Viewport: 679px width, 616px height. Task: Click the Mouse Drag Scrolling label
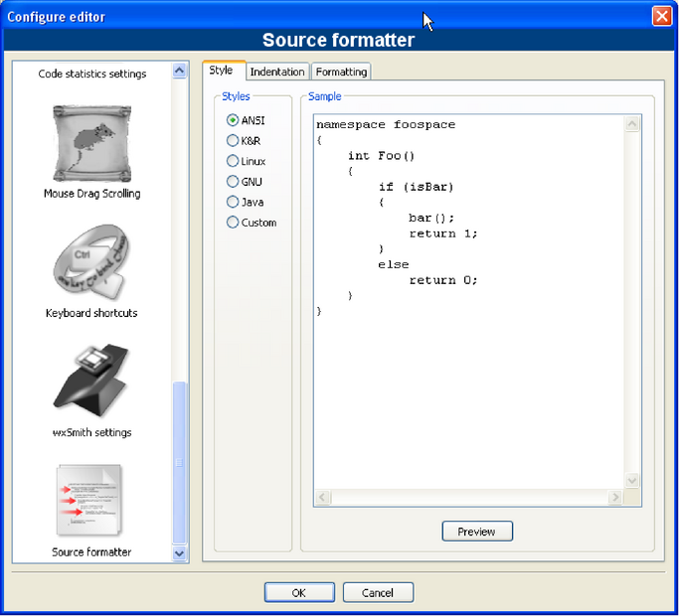point(92,194)
